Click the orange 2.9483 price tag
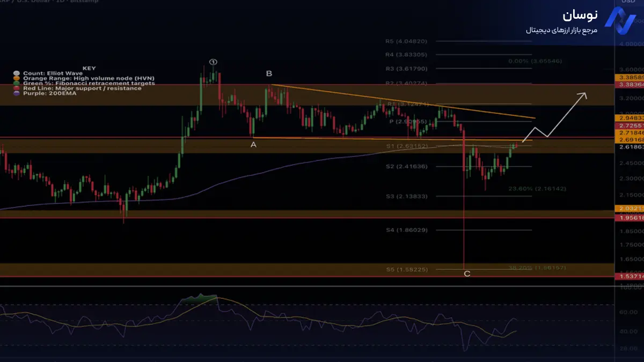644x362 pixels. click(629, 117)
